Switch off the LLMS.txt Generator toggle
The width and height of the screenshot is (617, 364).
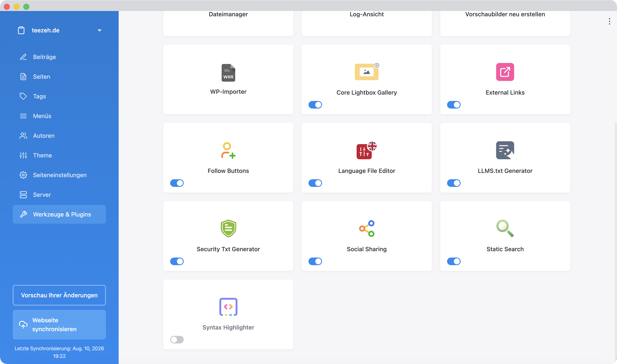coord(453,183)
